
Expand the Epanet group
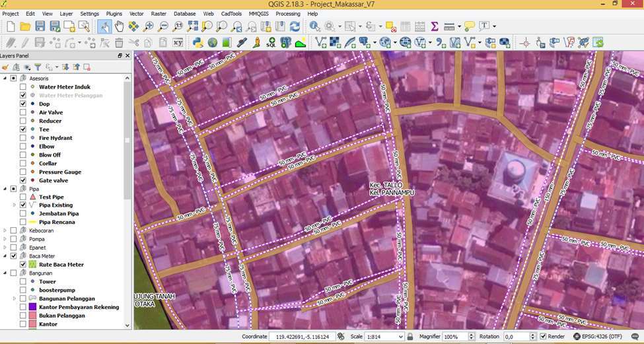5,248
